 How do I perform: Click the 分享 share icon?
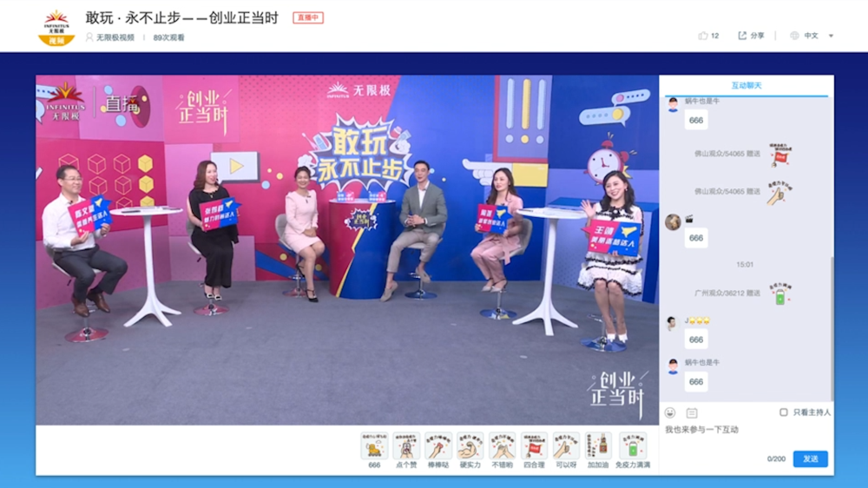tap(742, 36)
